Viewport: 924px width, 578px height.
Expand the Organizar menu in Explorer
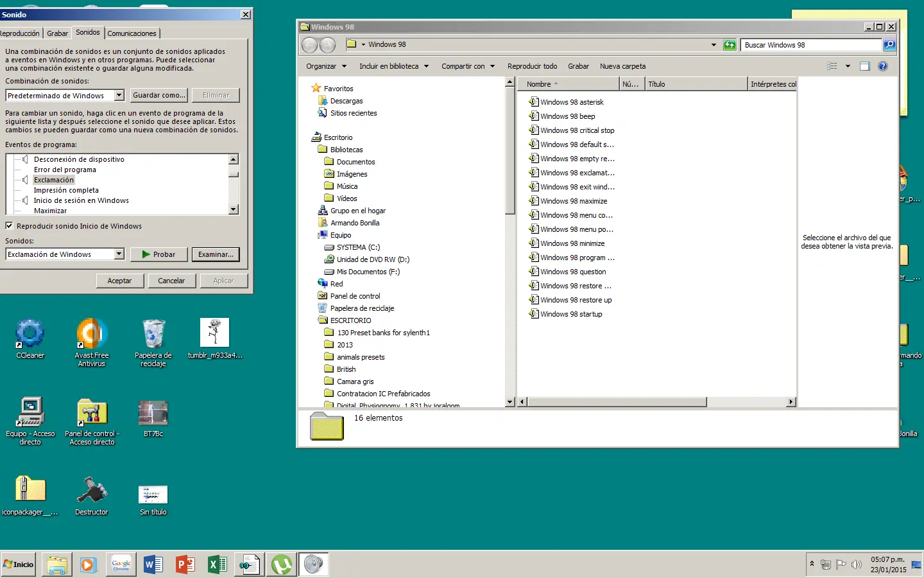pyautogui.click(x=326, y=66)
